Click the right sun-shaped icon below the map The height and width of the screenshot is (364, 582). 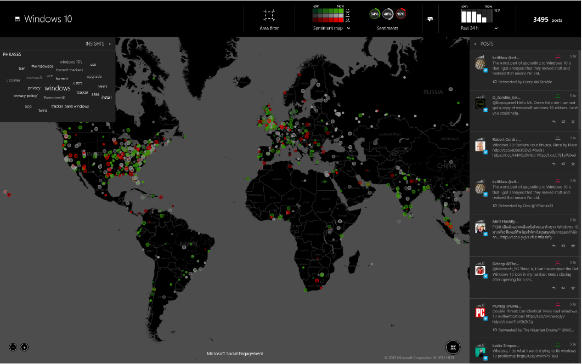tap(24, 347)
